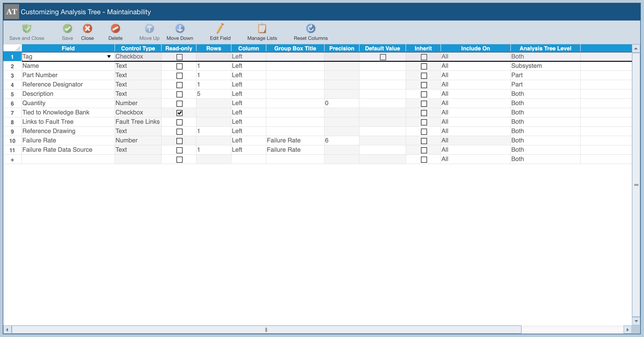The width and height of the screenshot is (644, 337).
Task: Enable Inherit checkbox for Failure Rate row
Action: point(424,141)
